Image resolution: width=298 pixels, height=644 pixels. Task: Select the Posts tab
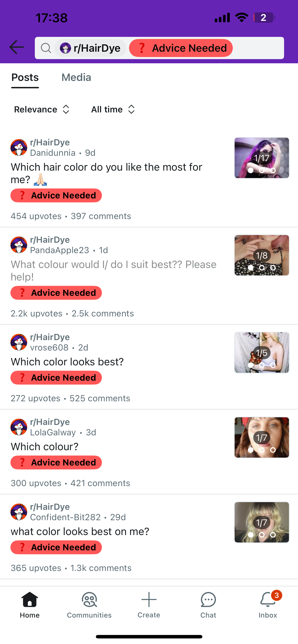tap(25, 77)
